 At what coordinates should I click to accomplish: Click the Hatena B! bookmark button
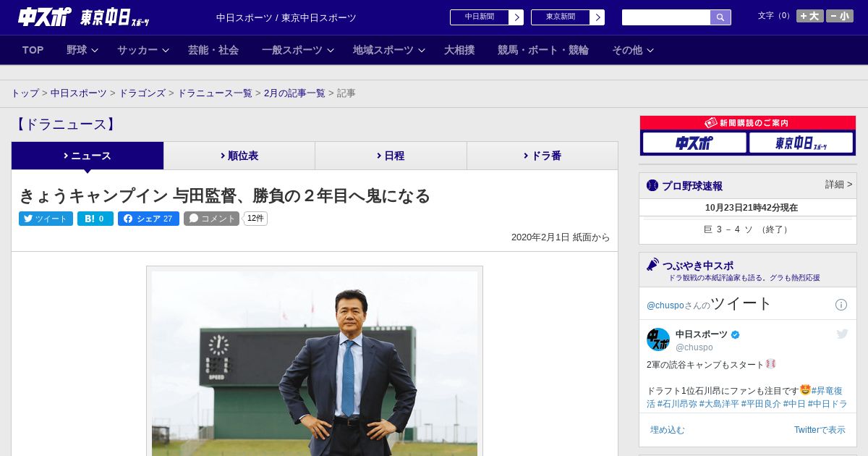coord(95,219)
